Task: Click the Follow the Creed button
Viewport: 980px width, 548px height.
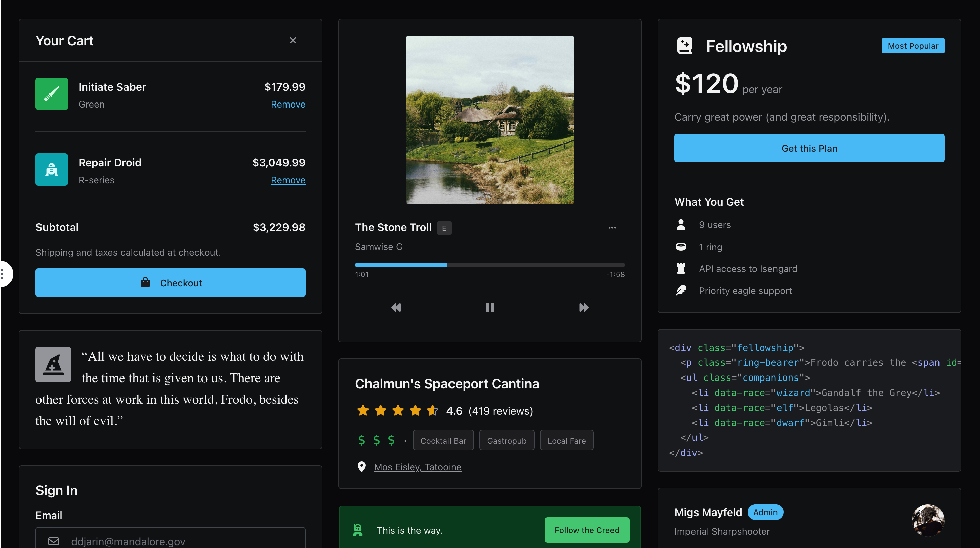Action: pos(587,530)
